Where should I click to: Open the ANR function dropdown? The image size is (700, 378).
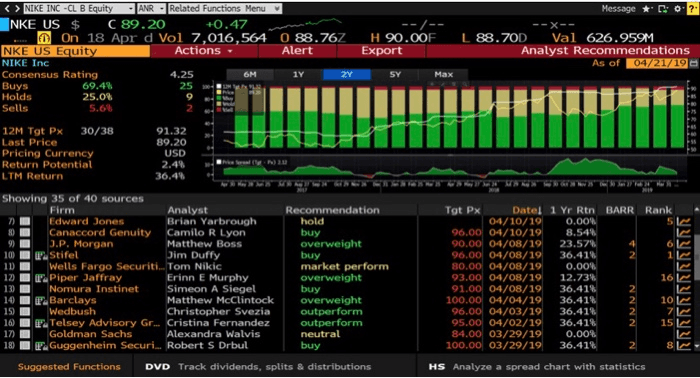[x=151, y=8]
